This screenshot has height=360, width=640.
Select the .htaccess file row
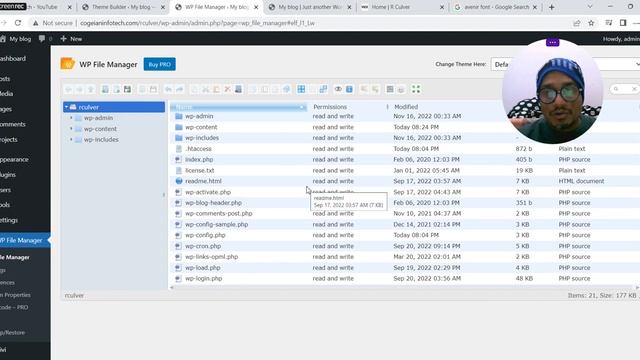click(x=404, y=149)
